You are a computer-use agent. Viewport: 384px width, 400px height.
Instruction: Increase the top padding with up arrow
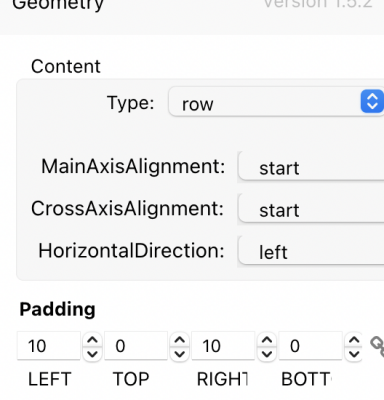click(180, 340)
